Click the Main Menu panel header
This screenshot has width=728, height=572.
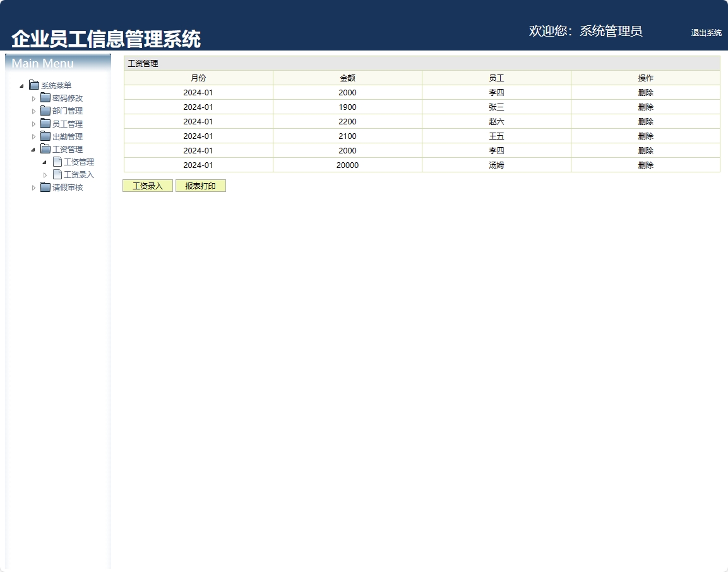(42, 63)
